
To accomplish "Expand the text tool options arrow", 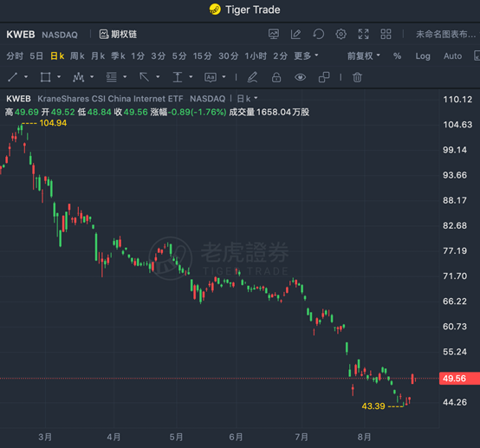I will [224, 77].
